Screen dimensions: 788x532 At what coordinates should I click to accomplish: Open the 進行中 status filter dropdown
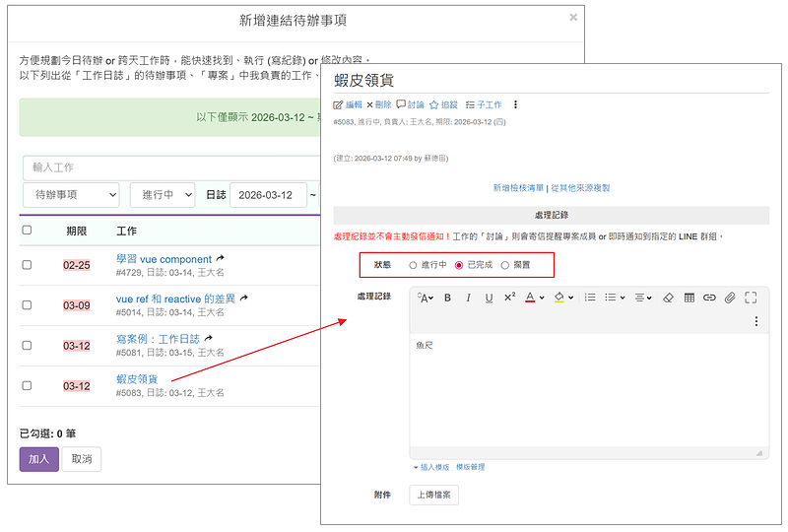click(x=162, y=195)
